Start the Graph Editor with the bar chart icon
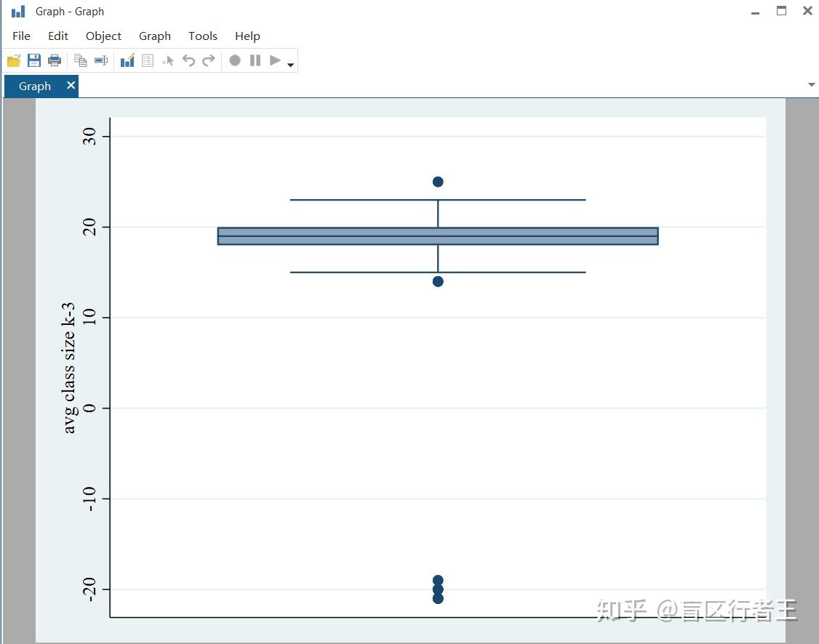The height and width of the screenshot is (644, 819). 127,60
